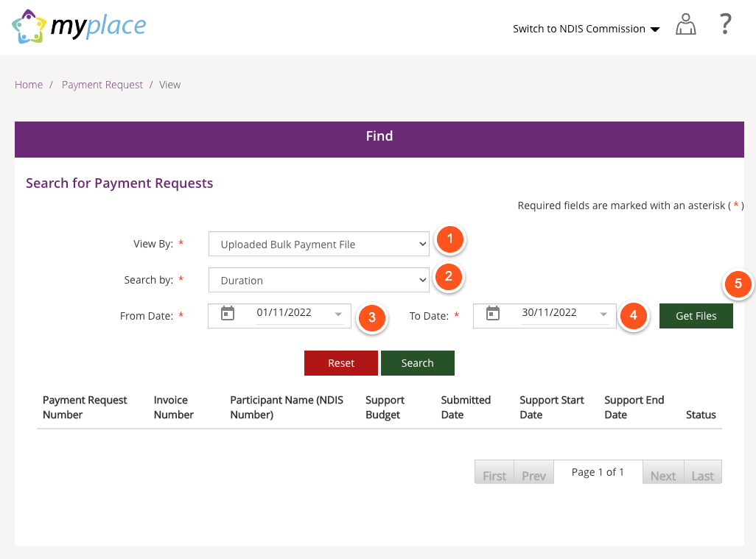
Task: Expand the To Date dropdown arrow
Action: coord(603,314)
